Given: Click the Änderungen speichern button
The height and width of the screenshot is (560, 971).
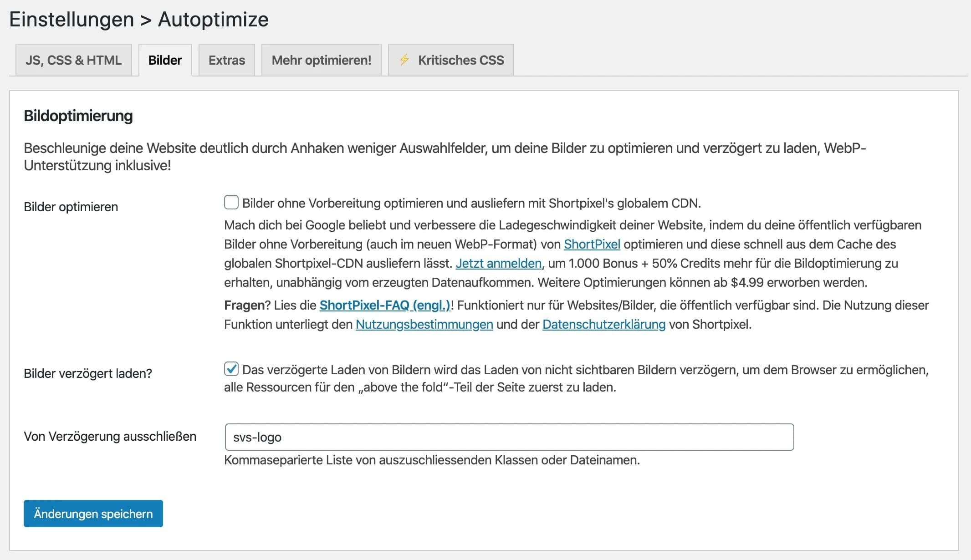Looking at the screenshot, I should (x=93, y=514).
